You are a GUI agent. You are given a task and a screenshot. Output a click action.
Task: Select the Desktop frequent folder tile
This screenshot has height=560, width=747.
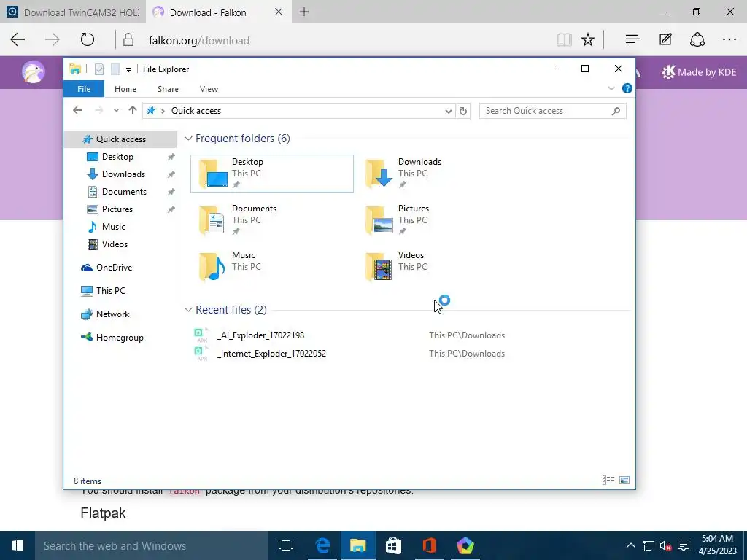coord(272,174)
